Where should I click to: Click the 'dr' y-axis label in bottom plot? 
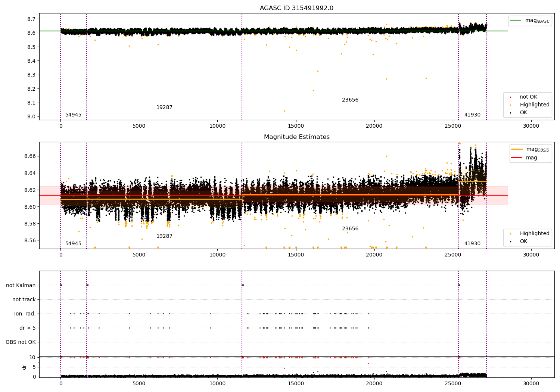[x=24, y=367]
